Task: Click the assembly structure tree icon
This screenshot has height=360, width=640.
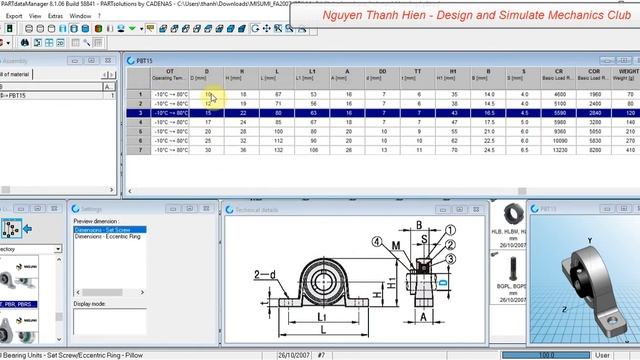Action: [x=11, y=229]
